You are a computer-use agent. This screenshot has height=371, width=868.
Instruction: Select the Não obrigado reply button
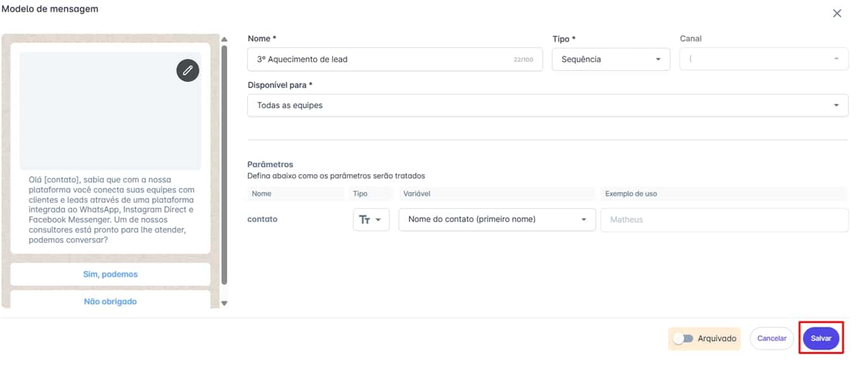click(x=111, y=301)
